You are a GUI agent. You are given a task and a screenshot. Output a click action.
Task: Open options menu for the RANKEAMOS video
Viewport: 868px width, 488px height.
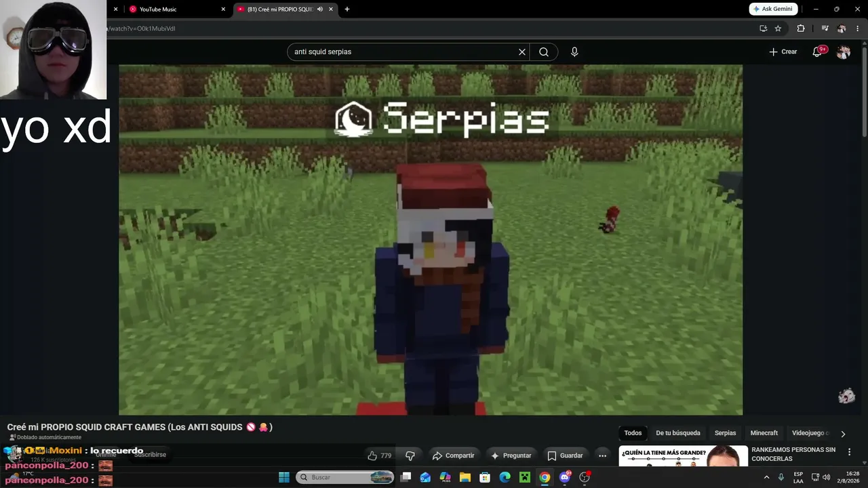tap(849, 452)
